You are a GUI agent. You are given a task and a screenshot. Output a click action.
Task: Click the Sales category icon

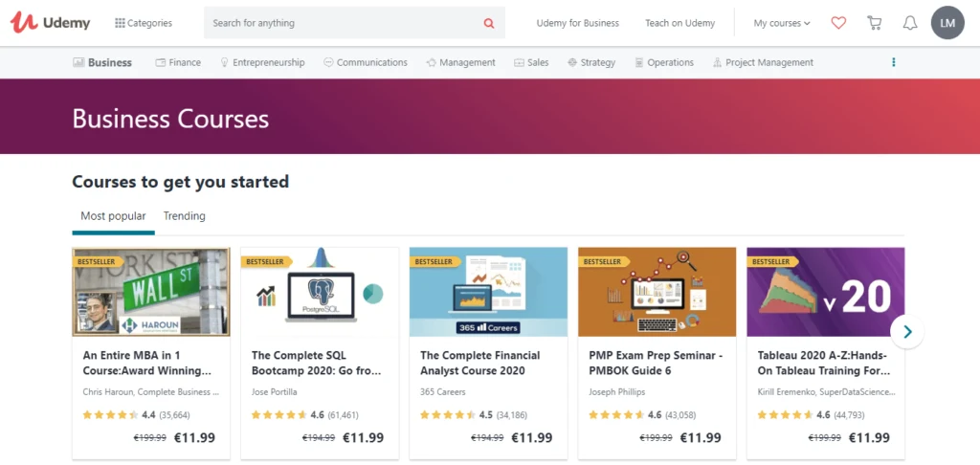[519, 62]
